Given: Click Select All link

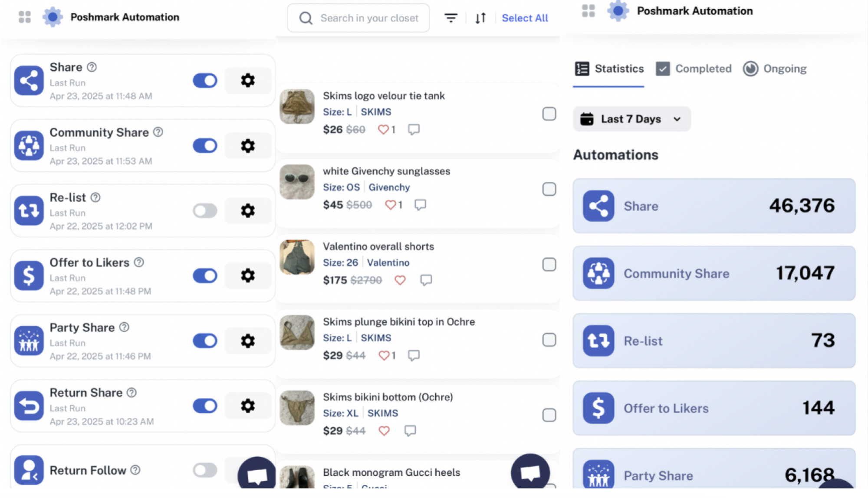Looking at the screenshot, I should (x=525, y=18).
